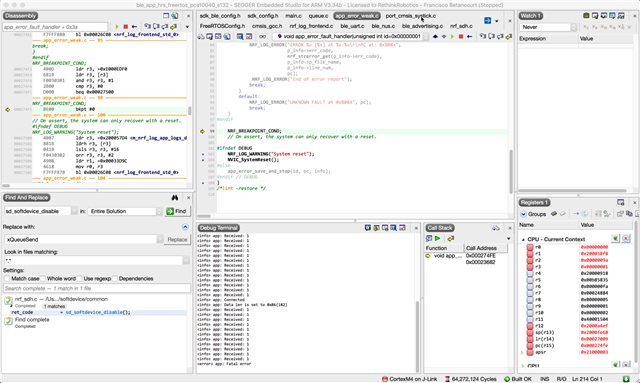This screenshot has height=383, width=640.
Task: Toggle the r4 register checkbox
Action: 530,273
